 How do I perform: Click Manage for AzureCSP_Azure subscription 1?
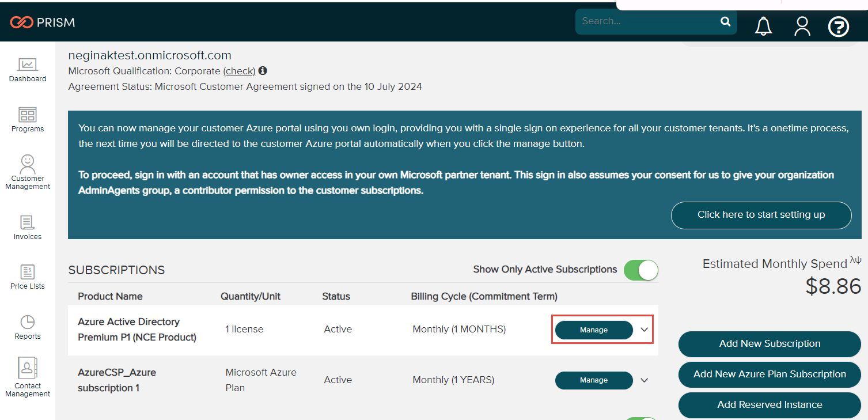tap(593, 380)
